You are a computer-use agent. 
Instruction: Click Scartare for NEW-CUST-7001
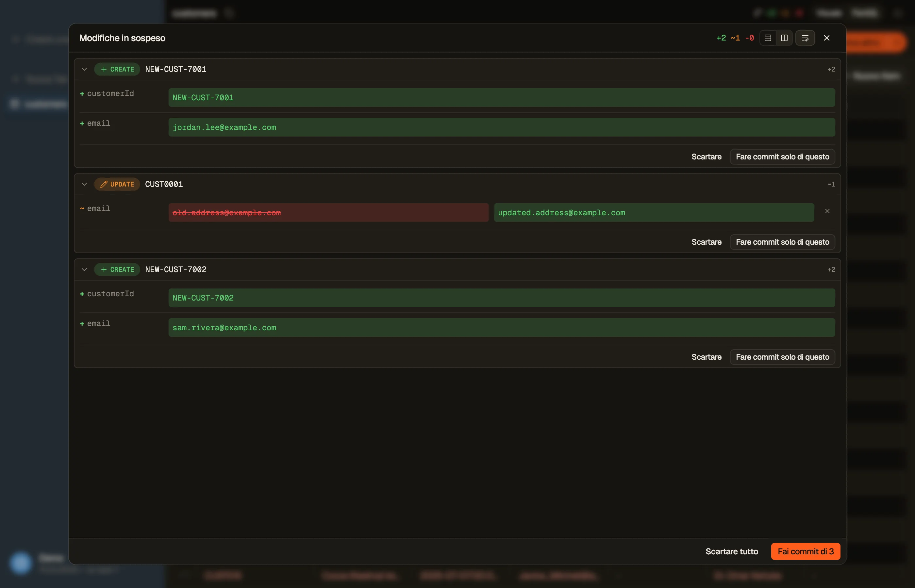pos(707,156)
